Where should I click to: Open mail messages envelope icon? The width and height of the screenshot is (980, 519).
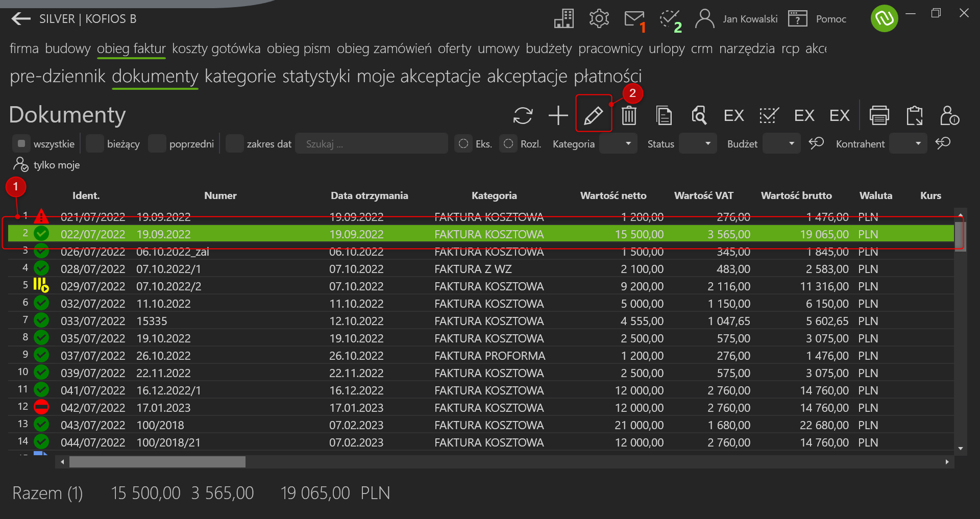pos(634,19)
